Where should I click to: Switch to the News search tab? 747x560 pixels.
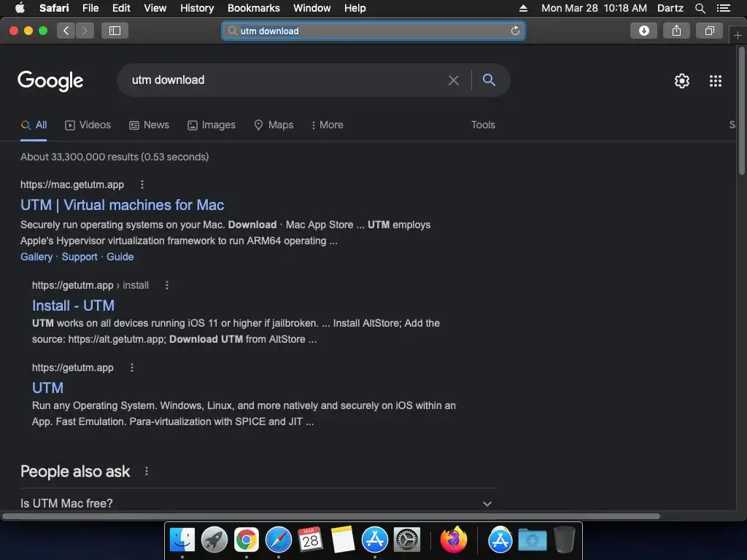tap(150, 125)
